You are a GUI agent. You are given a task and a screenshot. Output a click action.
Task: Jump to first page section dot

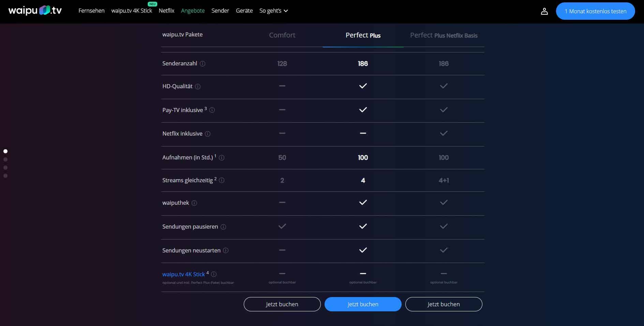coord(5,151)
